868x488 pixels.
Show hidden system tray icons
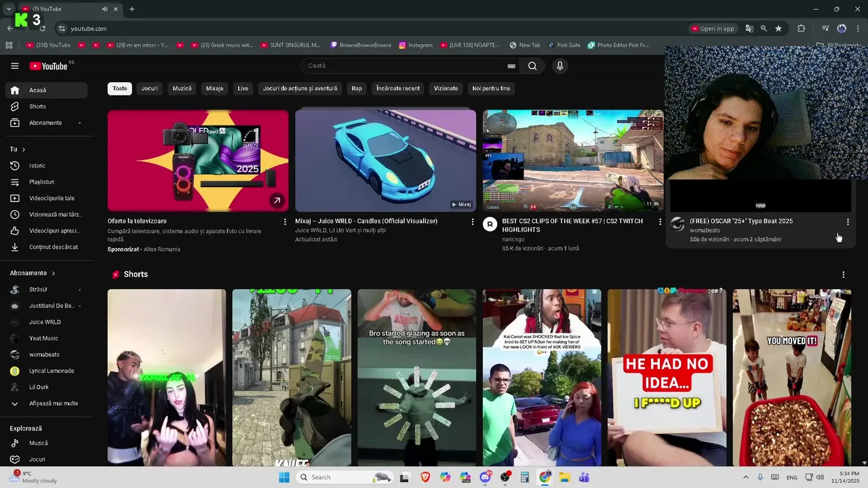(745, 477)
